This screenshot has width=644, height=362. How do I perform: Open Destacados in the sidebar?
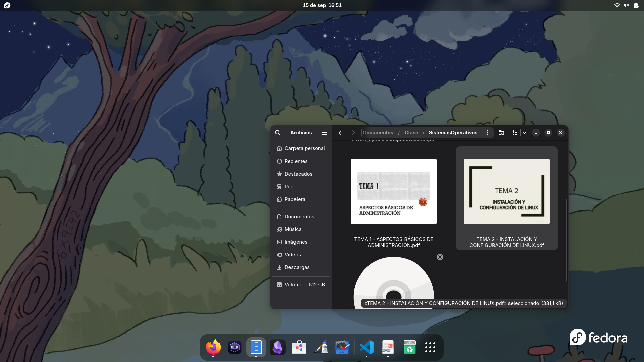(301, 174)
